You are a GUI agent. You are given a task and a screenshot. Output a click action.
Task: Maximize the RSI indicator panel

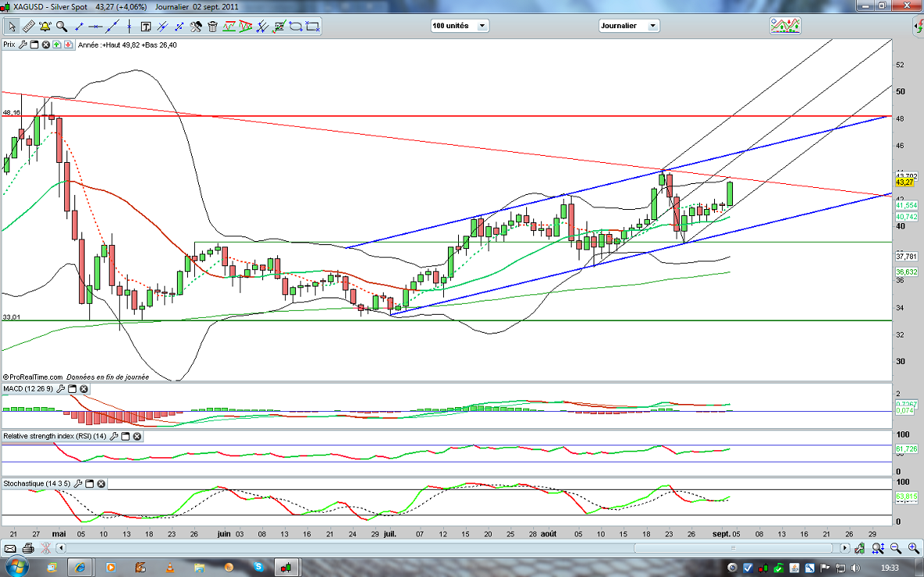pos(125,436)
